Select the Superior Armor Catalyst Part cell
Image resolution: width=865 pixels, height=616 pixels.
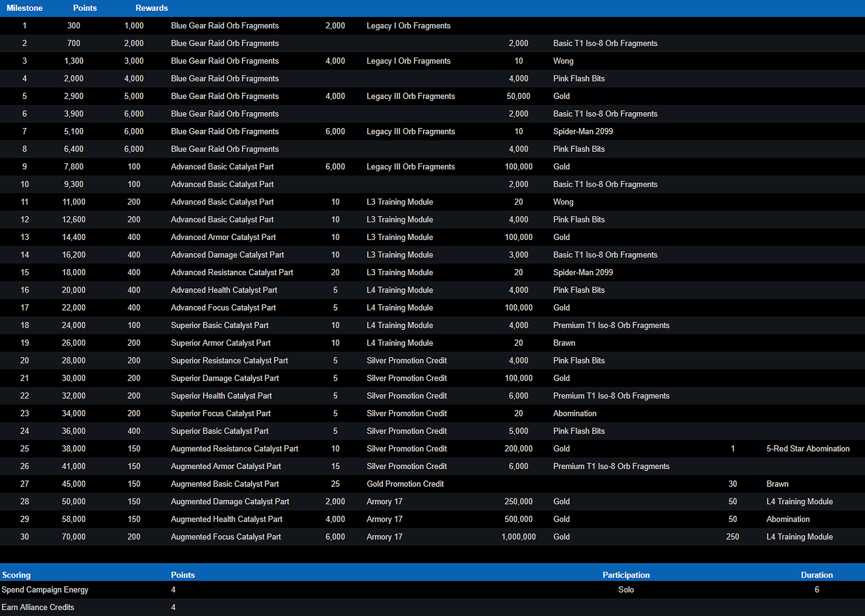[221, 343]
